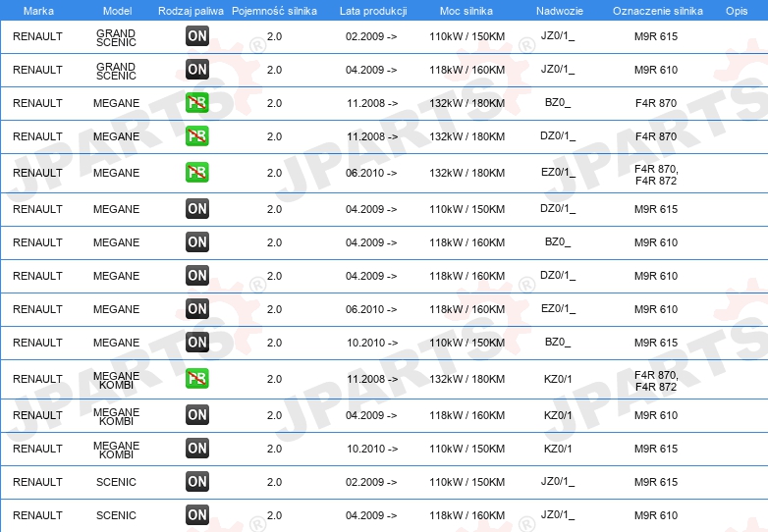Click the Oznaczenie silnika column header
This screenshot has height=532, width=768.
[658, 11]
